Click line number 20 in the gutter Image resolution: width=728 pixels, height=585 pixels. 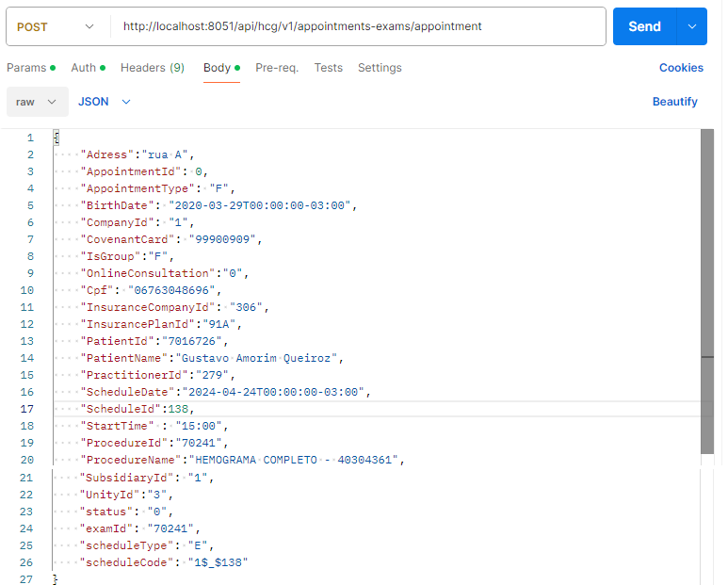(26, 460)
